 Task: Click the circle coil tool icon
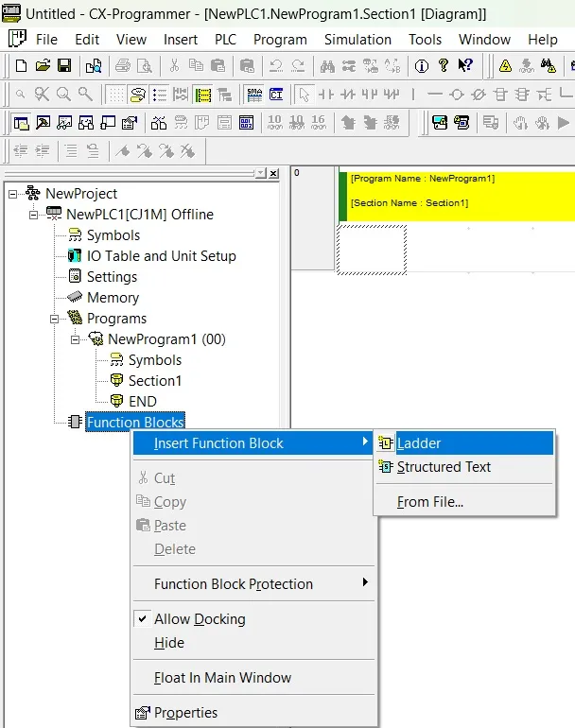tap(457, 95)
